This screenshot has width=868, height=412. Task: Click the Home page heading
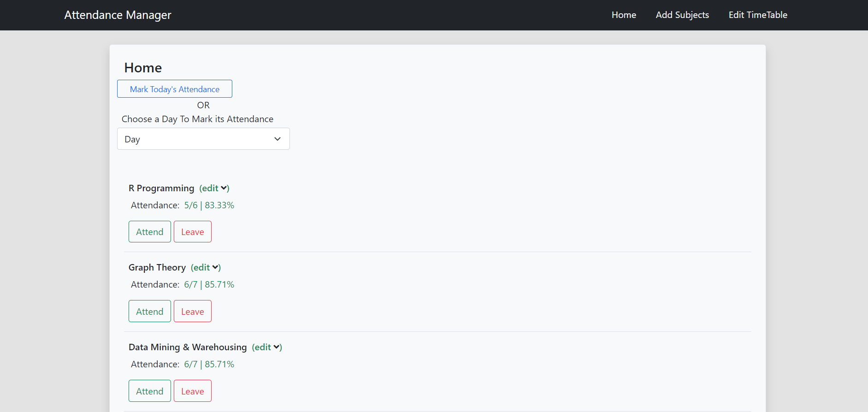pyautogui.click(x=143, y=68)
